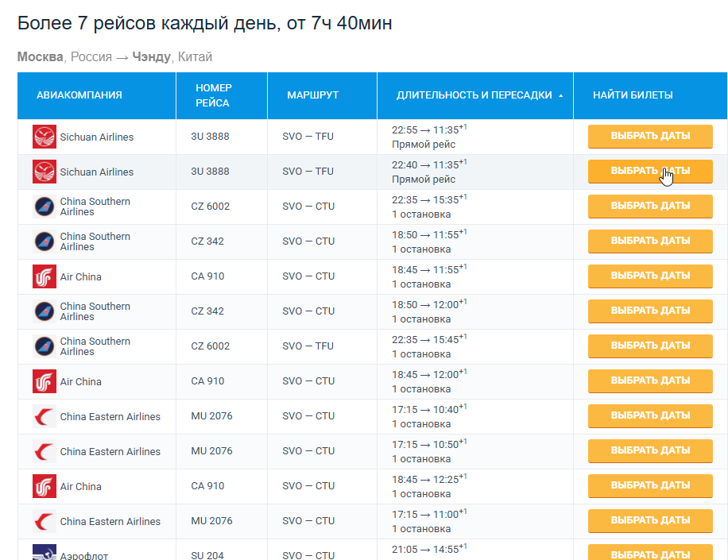Click route SVO – CTU in 15:35 arrival row
This screenshot has width=728, height=560.
pos(308,206)
